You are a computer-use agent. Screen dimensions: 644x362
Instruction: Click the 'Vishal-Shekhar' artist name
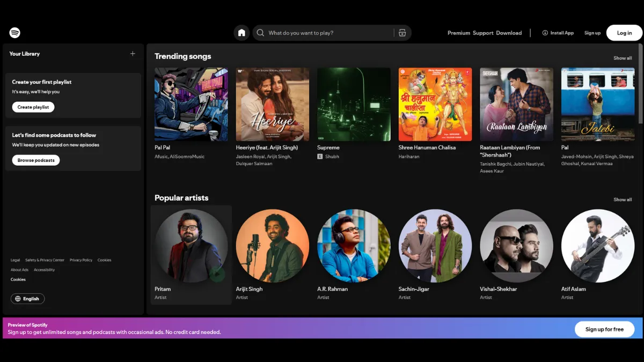[499, 289]
